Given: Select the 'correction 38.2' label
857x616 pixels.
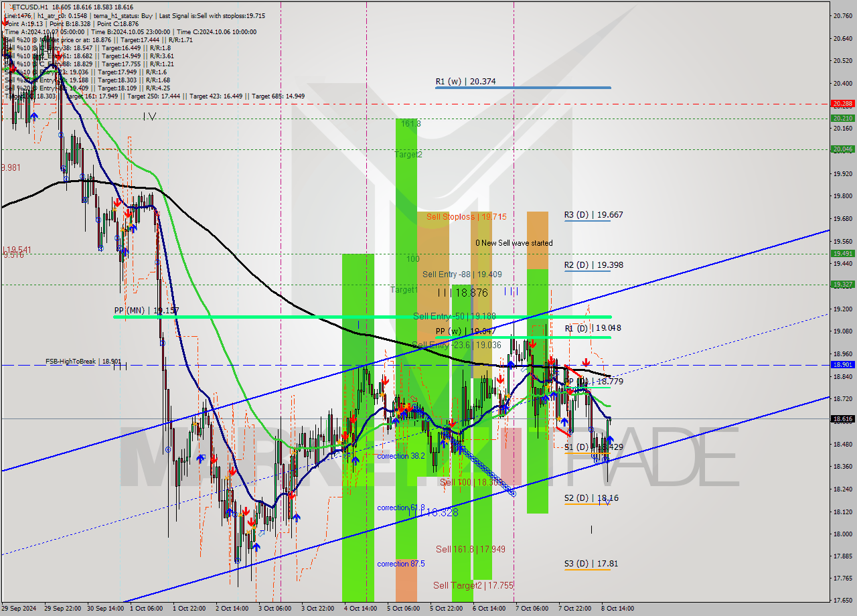Looking at the screenshot, I should tap(400, 457).
